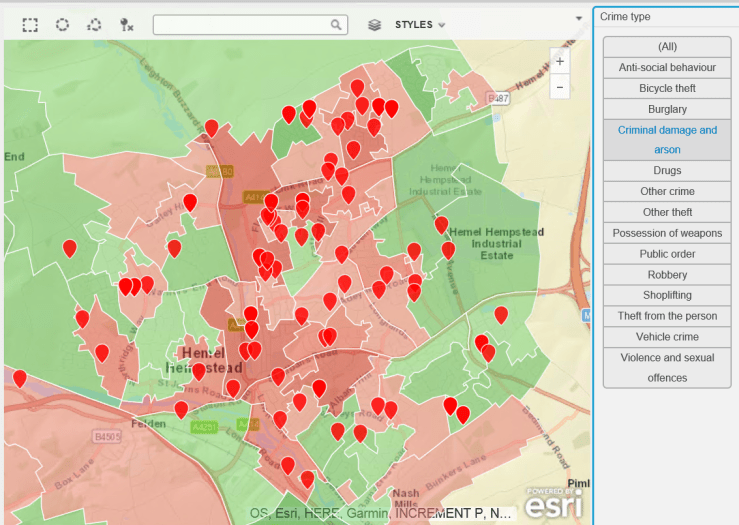739x525 pixels.
Task: Select Vehicle crime filter
Action: [x=667, y=337]
